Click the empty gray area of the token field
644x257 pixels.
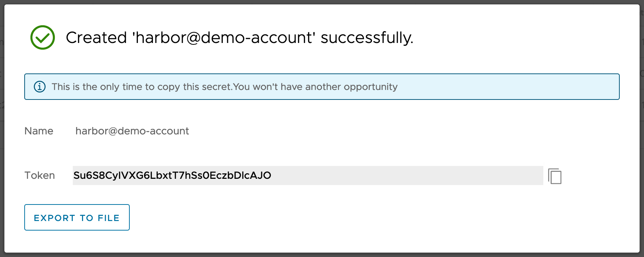click(x=404, y=175)
